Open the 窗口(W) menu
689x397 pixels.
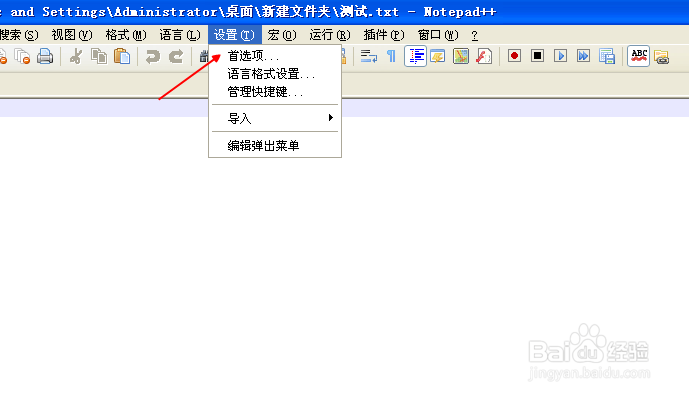(438, 35)
